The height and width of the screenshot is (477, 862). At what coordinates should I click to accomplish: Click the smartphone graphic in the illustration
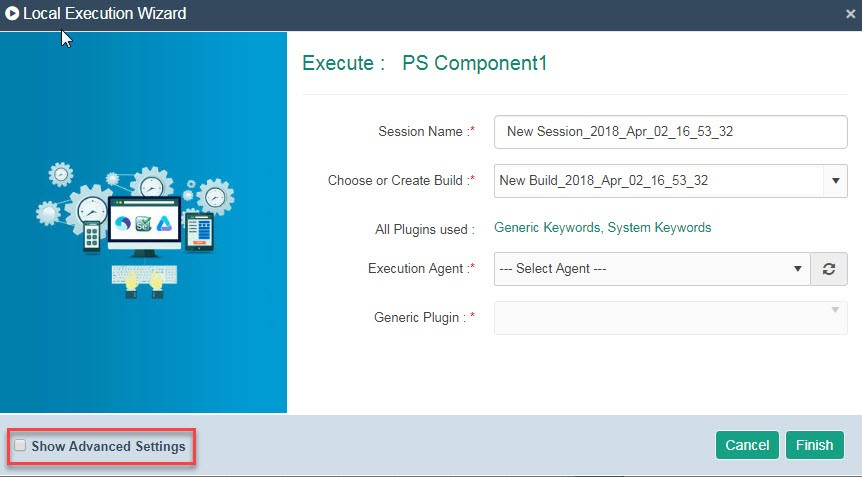(91, 236)
